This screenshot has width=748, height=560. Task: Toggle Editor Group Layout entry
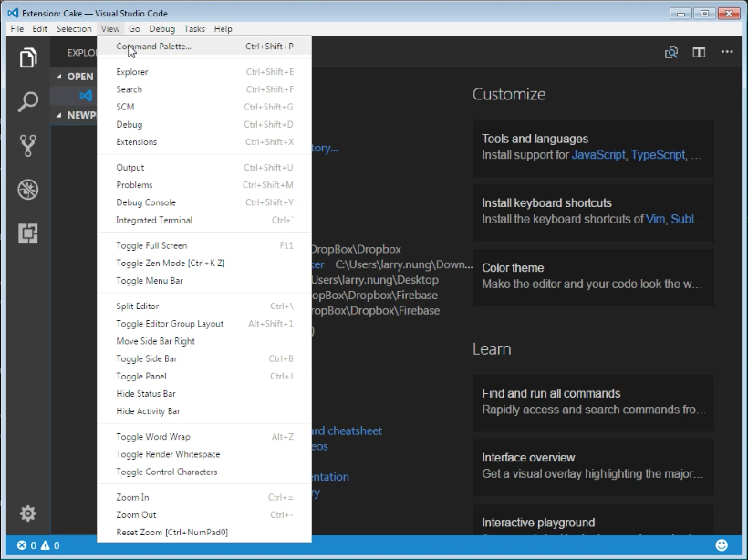coord(204,324)
